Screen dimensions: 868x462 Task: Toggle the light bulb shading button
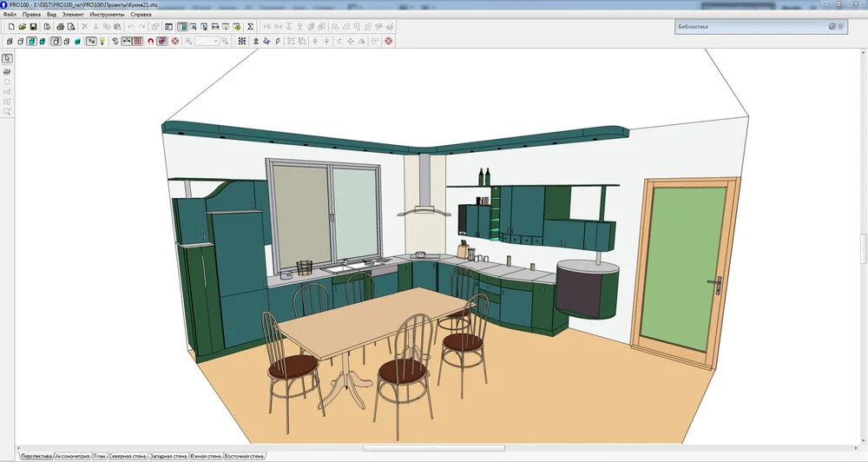[x=102, y=41]
